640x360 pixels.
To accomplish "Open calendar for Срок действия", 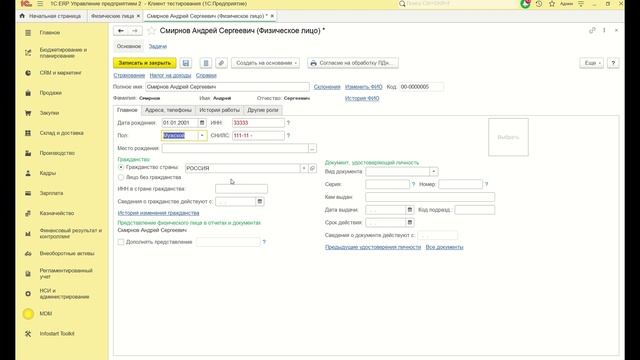I will (x=410, y=222).
